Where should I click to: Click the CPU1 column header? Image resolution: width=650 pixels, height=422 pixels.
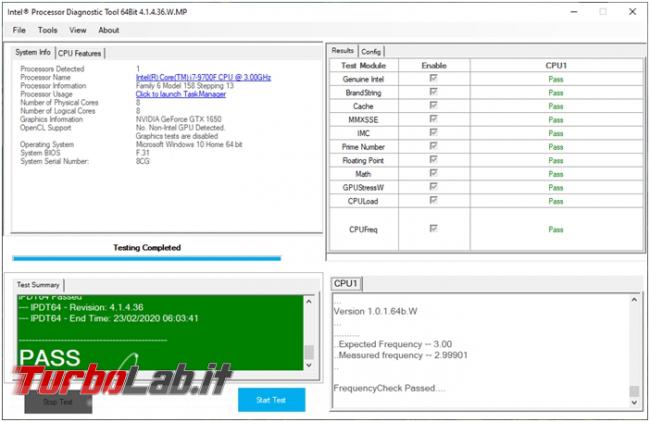point(556,65)
